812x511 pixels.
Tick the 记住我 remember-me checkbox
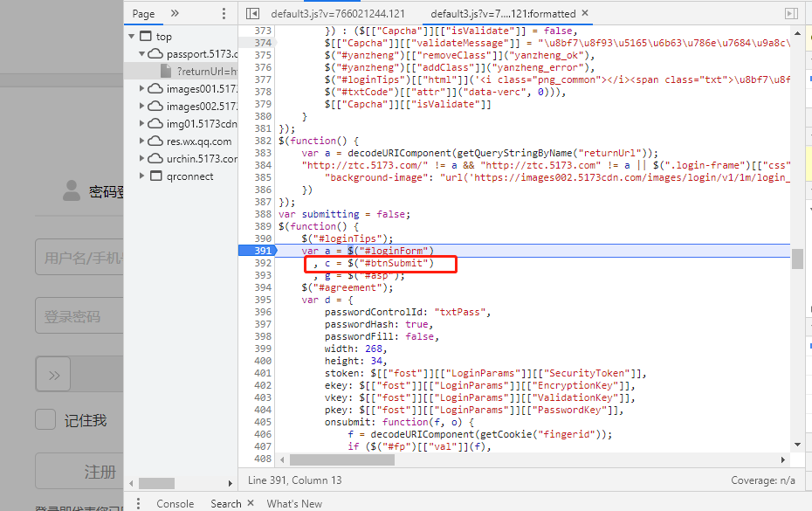tap(45, 420)
